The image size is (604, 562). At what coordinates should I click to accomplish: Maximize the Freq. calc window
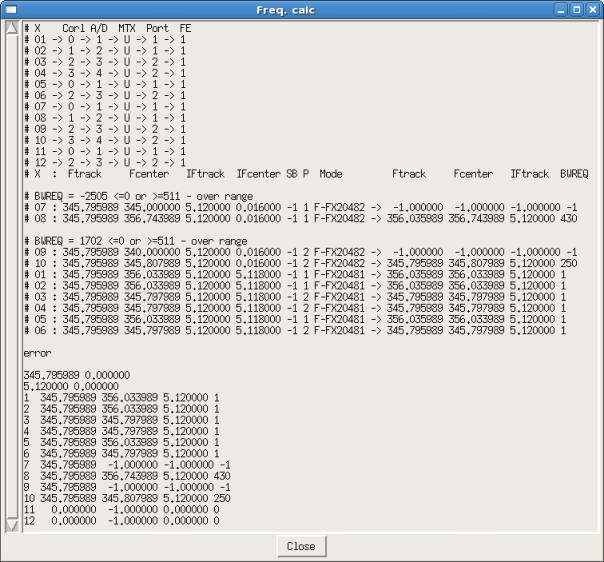pyautogui.click(x=577, y=10)
